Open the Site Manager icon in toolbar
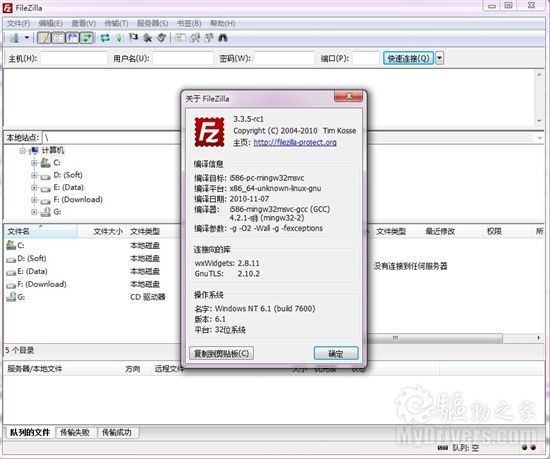Image resolution: width=550 pixels, height=459 pixels. pyautogui.click(x=14, y=38)
